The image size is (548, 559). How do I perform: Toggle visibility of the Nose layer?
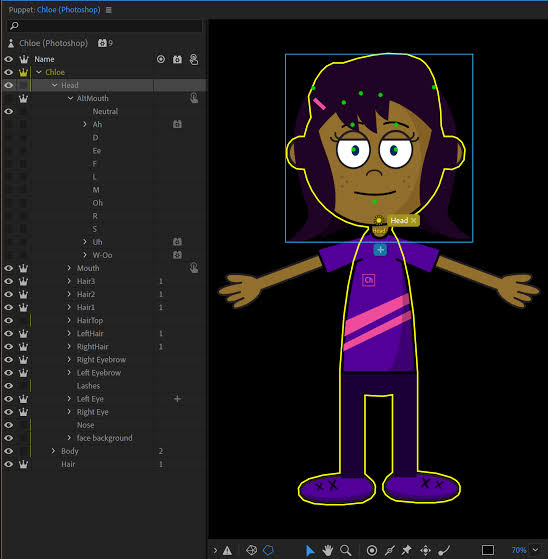click(9, 425)
